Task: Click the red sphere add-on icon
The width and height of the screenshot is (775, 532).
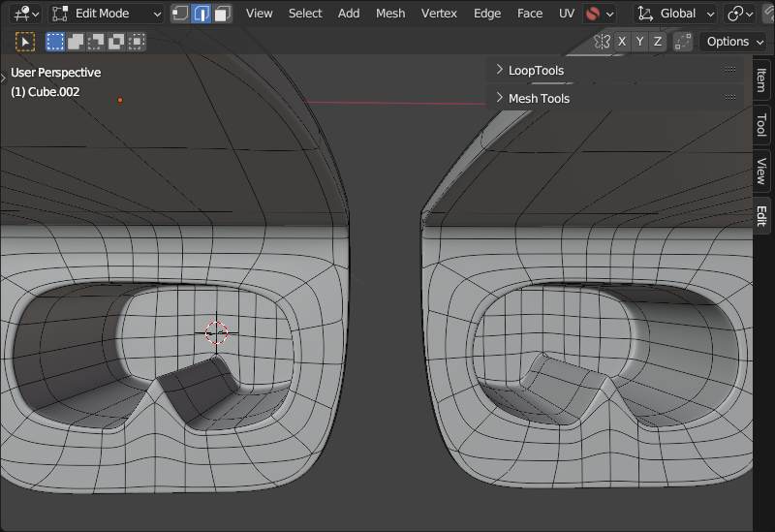Action: click(592, 14)
